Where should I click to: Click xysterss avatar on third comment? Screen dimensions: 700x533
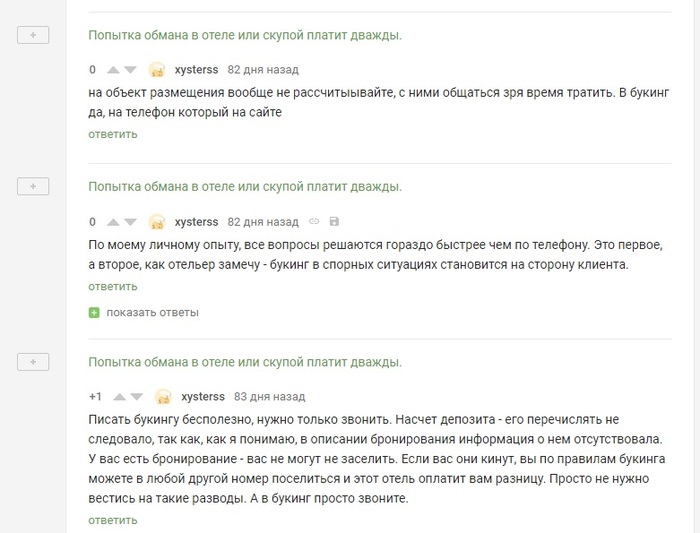click(164, 396)
